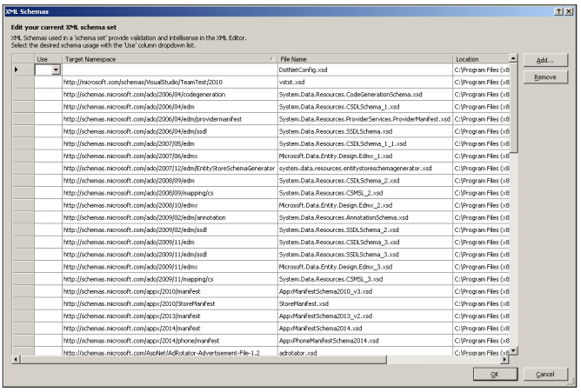Click the Location column header
The image size is (581, 392).
(x=481, y=59)
